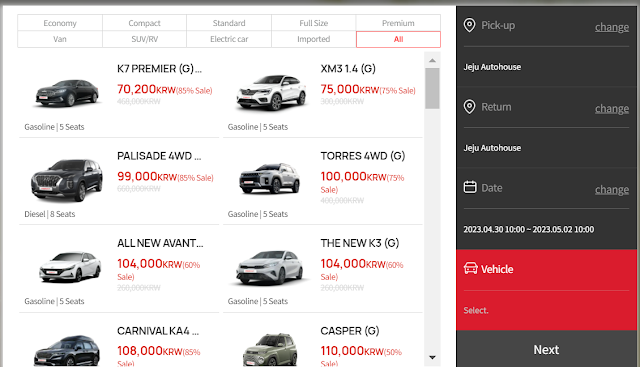
Task: Click the K7 PREMIER car image
Action: click(x=67, y=93)
